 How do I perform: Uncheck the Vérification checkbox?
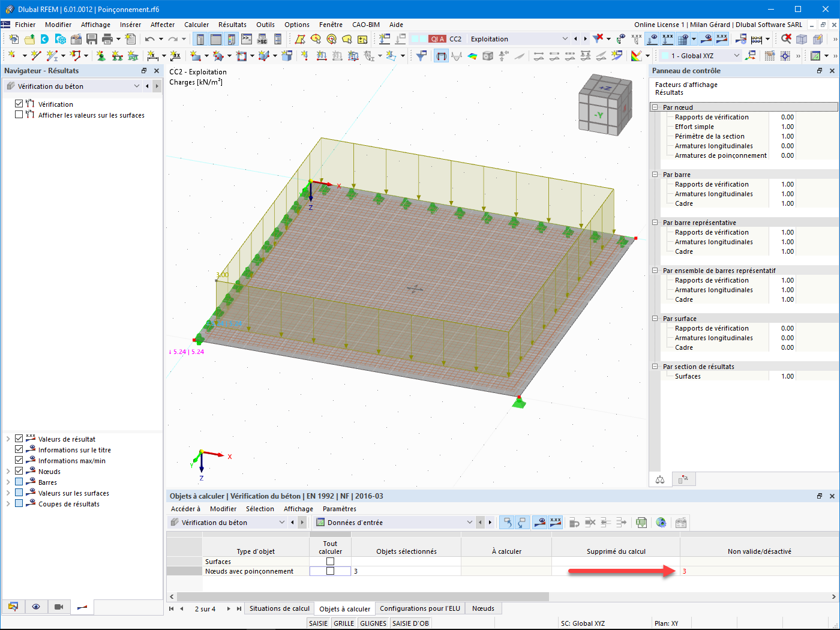tap(19, 104)
